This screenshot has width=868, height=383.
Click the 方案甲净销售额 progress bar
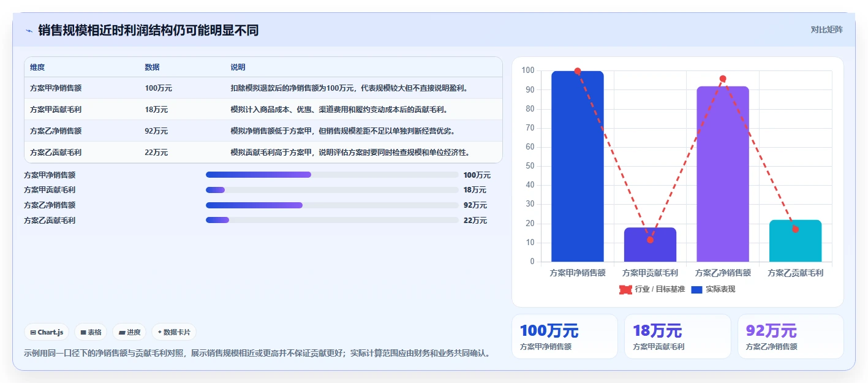click(332, 175)
